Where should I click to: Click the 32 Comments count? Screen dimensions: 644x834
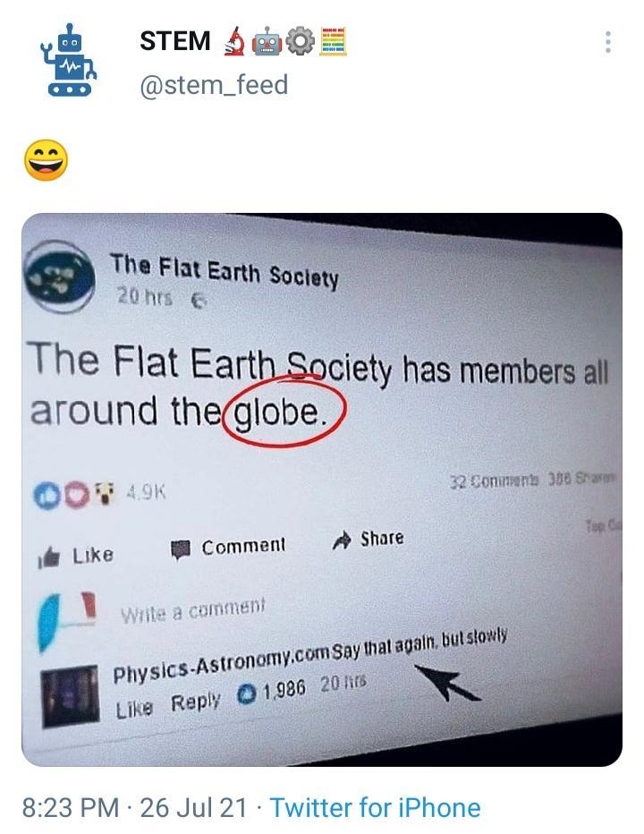tap(494, 481)
